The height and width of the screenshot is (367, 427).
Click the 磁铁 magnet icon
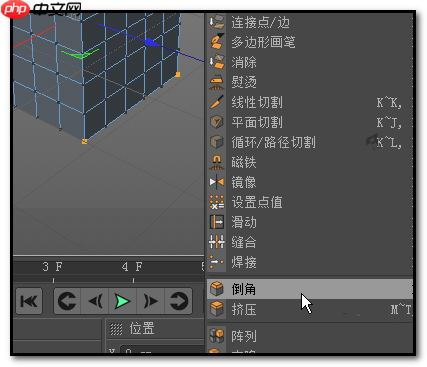tap(217, 162)
